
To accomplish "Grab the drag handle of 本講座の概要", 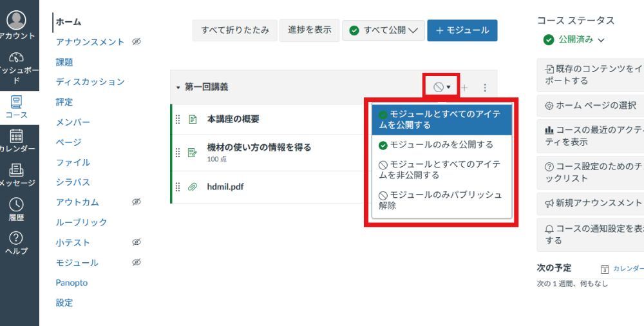I will click(x=178, y=119).
